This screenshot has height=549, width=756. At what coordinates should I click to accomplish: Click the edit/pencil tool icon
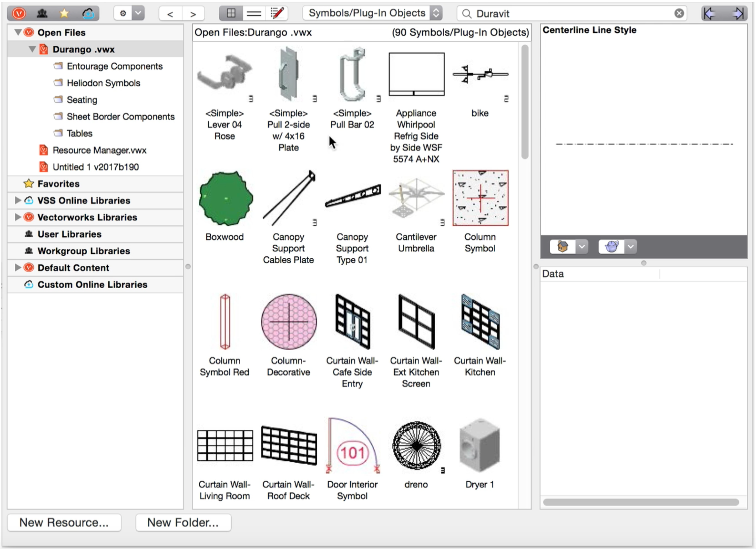click(276, 13)
